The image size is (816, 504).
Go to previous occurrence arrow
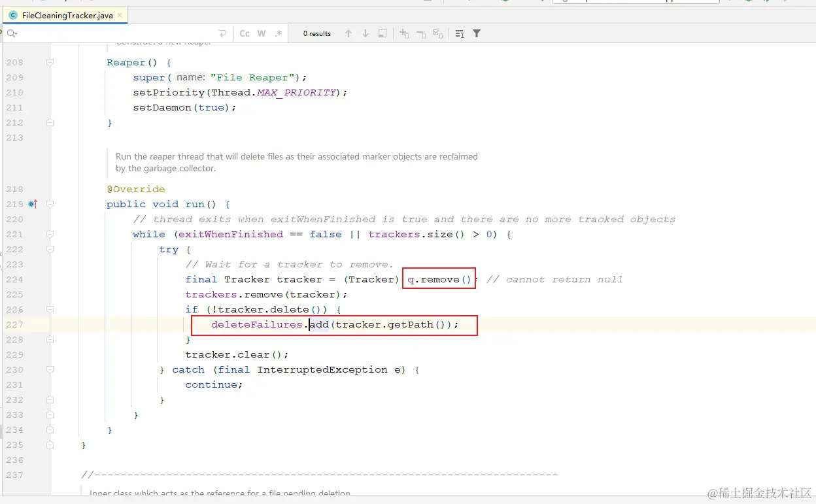pos(348,33)
